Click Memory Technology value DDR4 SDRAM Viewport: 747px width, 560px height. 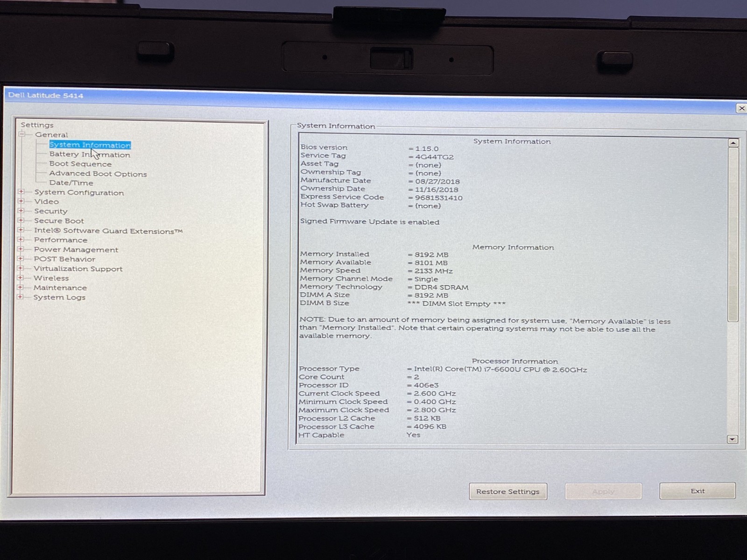[x=442, y=287]
